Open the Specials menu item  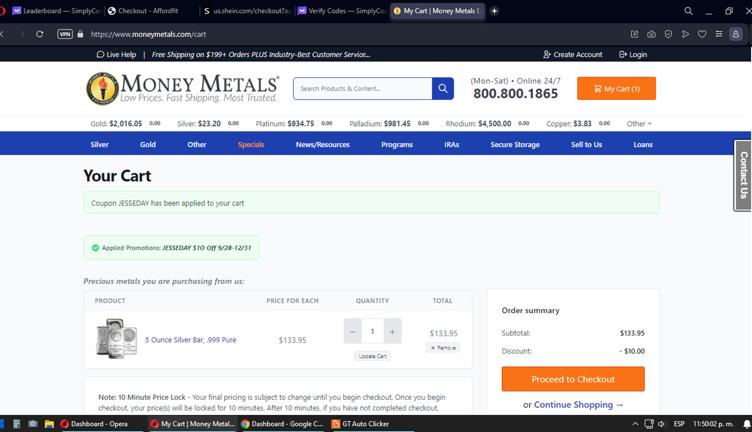pos(251,144)
